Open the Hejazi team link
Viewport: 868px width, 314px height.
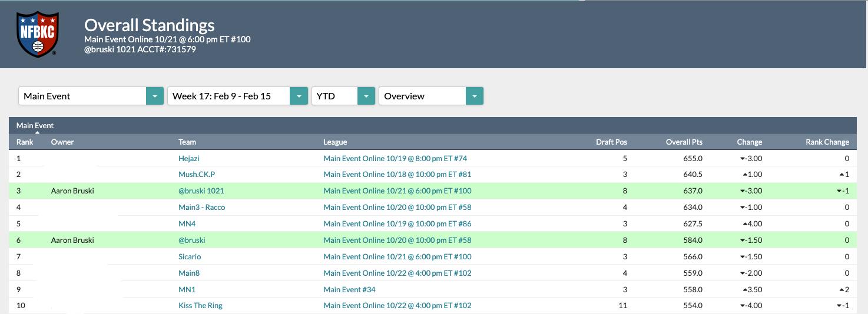190,158
